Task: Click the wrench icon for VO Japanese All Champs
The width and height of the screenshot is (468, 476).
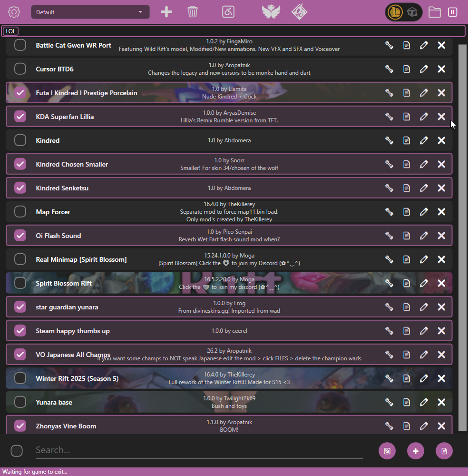Action: pyautogui.click(x=389, y=355)
